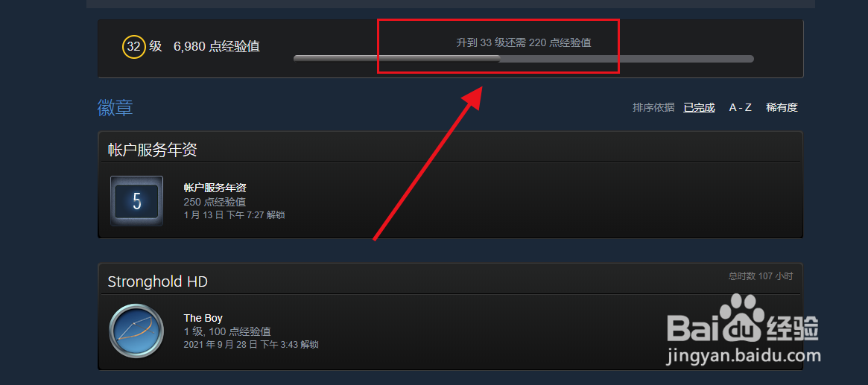Sort badges by 稀有度
868x385 pixels.
(782, 107)
